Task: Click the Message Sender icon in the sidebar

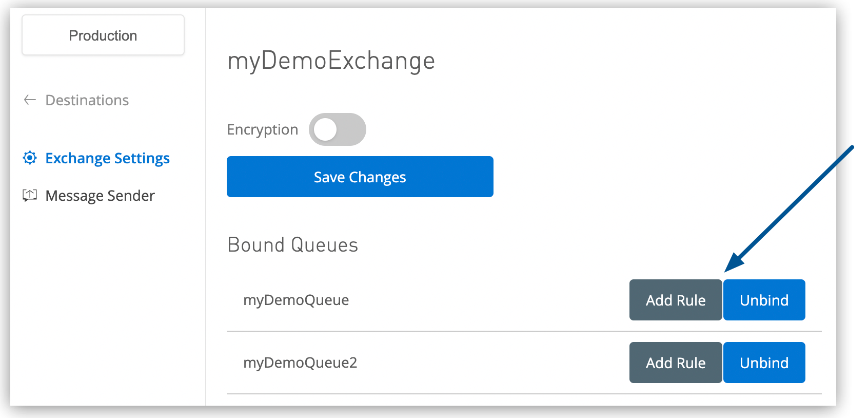Action: coord(30,195)
